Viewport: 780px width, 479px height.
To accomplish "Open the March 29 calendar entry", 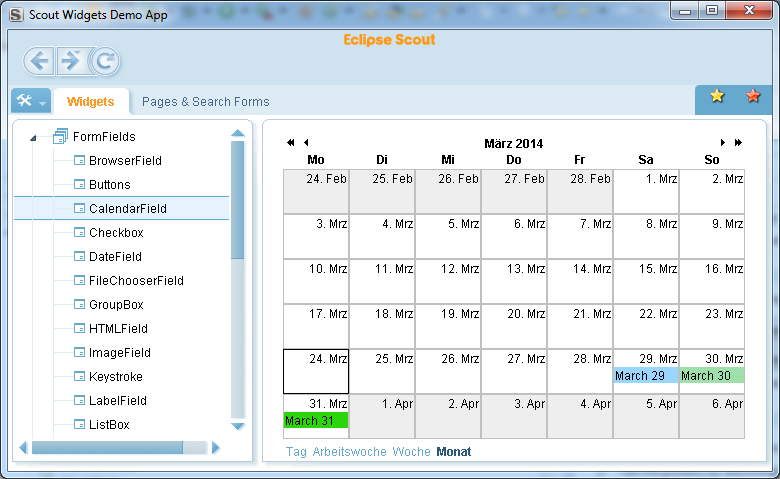I will pyautogui.click(x=646, y=376).
